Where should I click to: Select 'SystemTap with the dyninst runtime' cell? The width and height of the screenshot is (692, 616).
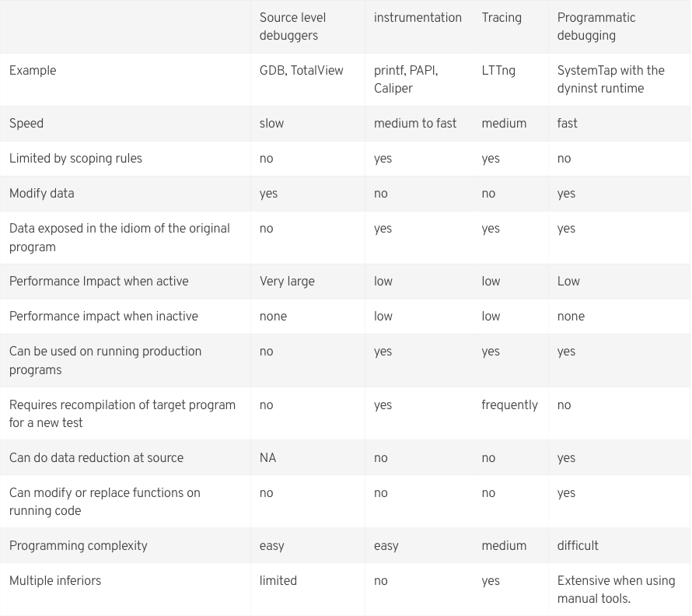click(x=610, y=79)
